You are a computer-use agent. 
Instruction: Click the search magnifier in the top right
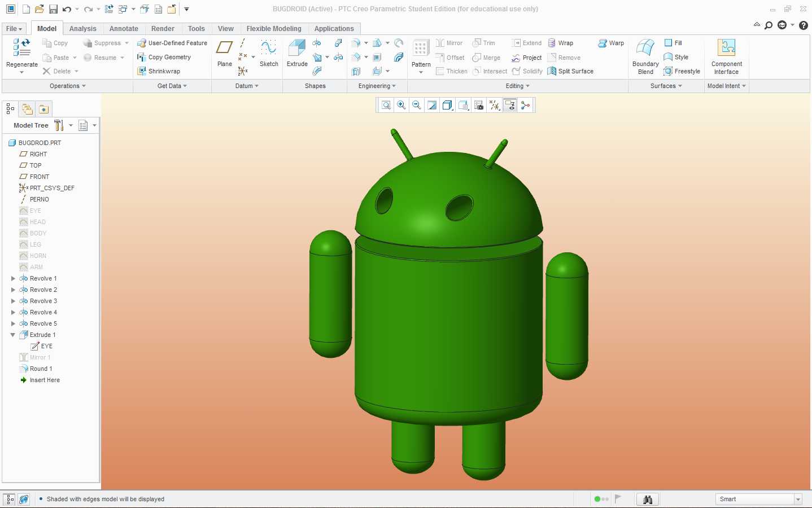[x=769, y=25]
